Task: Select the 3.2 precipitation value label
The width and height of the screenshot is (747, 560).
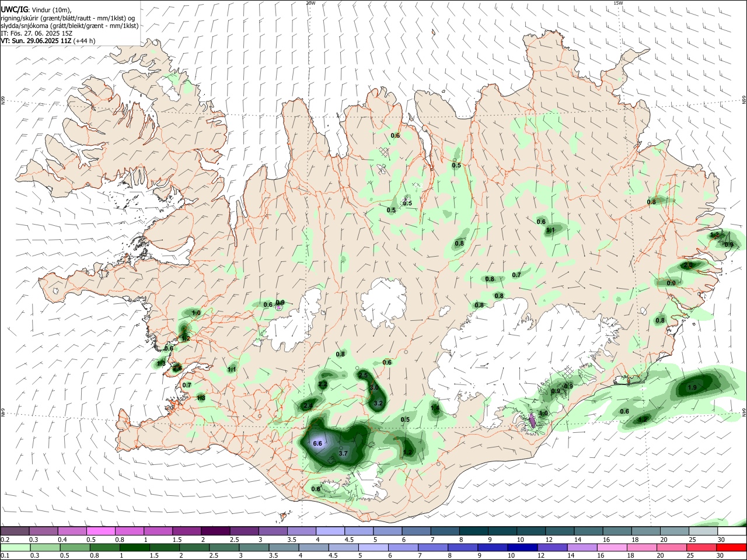Action: tap(378, 403)
